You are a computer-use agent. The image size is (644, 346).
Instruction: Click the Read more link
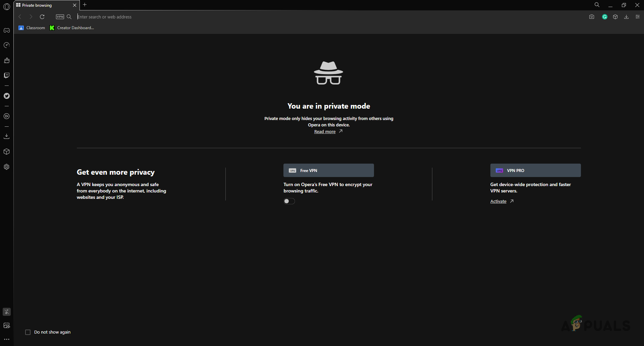[x=325, y=132]
